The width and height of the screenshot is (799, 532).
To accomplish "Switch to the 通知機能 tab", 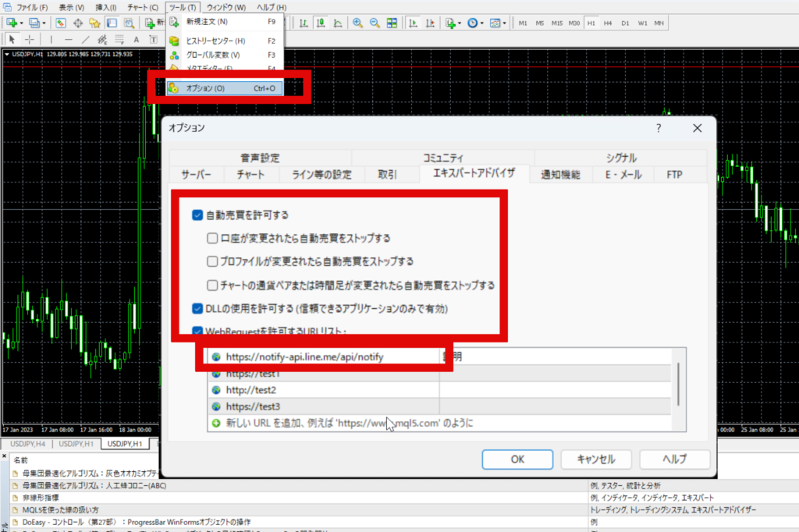I will click(560, 175).
